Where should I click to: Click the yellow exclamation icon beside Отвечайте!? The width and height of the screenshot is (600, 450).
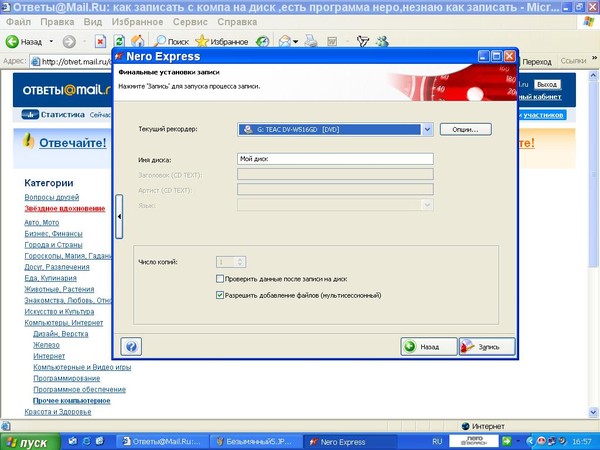pos(28,141)
